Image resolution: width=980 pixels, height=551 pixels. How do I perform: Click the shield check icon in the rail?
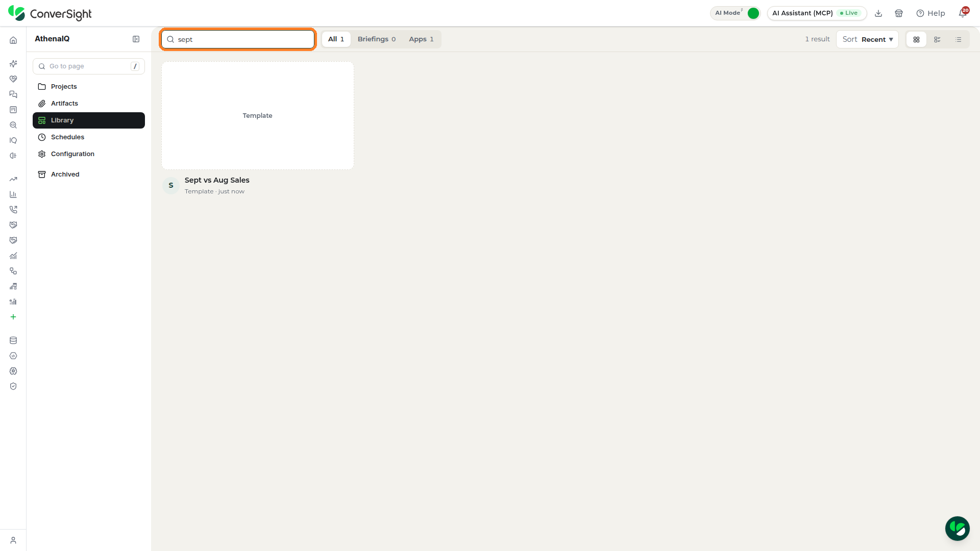[x=13, y=386]
